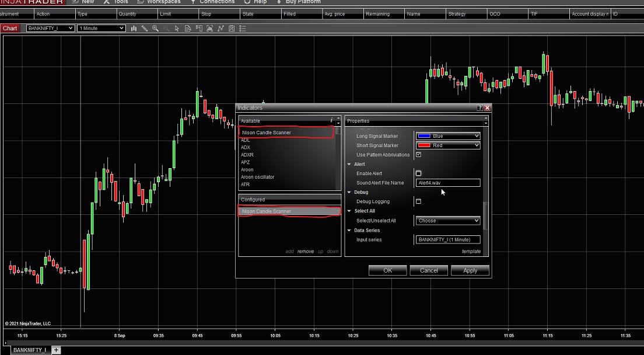This screenshot has height=355, width=644.
Task: Click the Available list scrollbar thumb
Action: 338,131
